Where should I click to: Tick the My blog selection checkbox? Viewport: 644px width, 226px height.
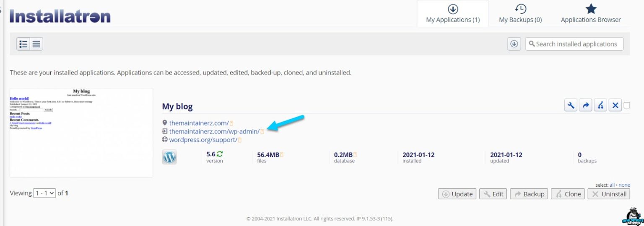pyautogui.click(x=627, y=105)
